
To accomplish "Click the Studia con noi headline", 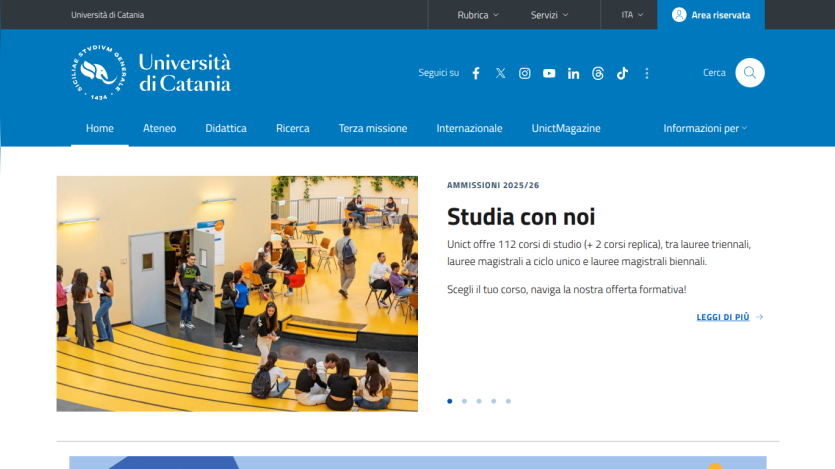I will pyautogui.click(x=521, y=217).
